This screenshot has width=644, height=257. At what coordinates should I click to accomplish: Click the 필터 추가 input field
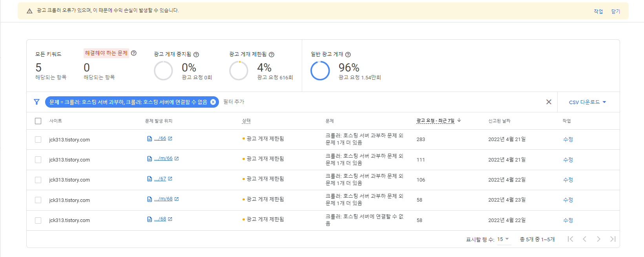tap(234, 102)
